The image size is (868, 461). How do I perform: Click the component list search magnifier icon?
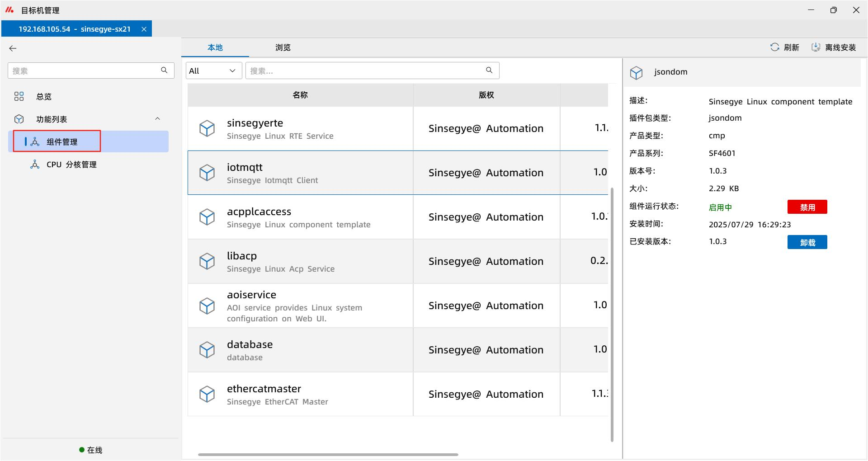coord(489,70)
